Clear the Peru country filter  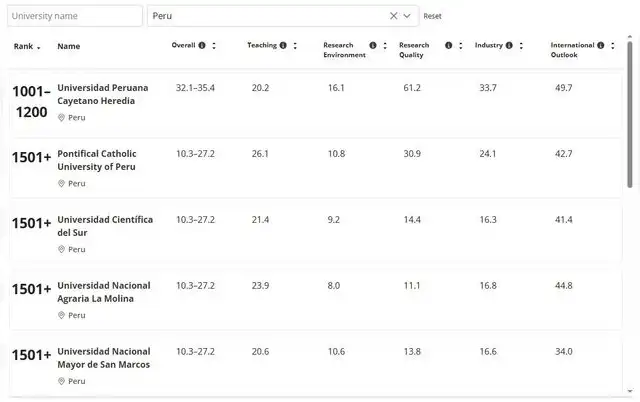[x=393, y=16]
